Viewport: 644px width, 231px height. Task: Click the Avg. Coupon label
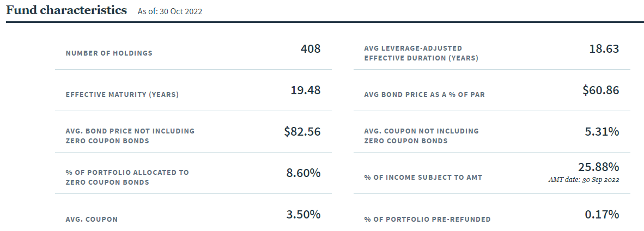92,219
